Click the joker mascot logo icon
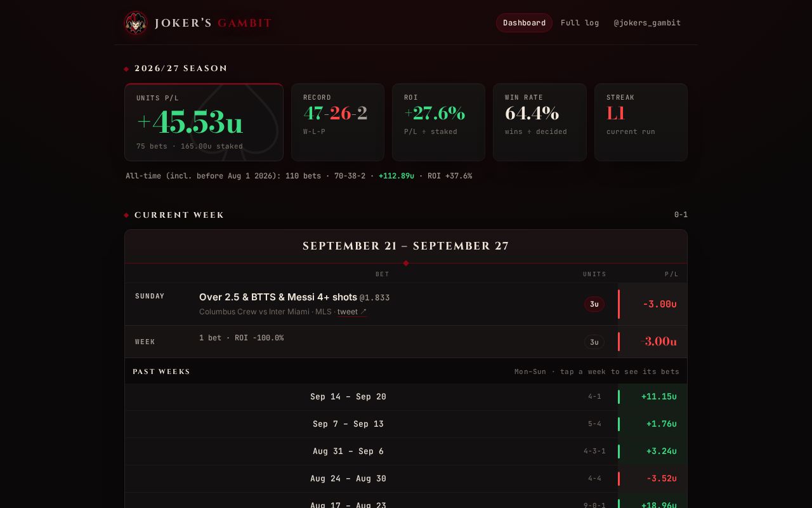The width and height of the screenshot is (812, 508). pyautogui.click(x=135, y=23)
